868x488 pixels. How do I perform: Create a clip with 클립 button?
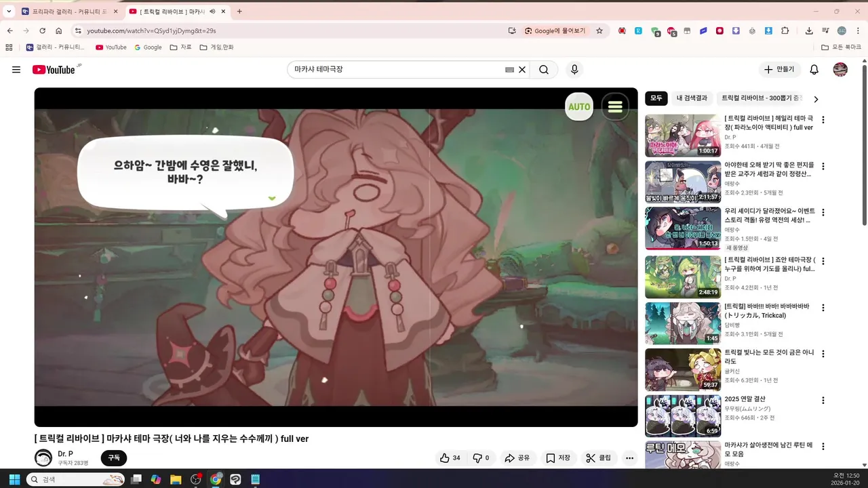tap(598, 458)
